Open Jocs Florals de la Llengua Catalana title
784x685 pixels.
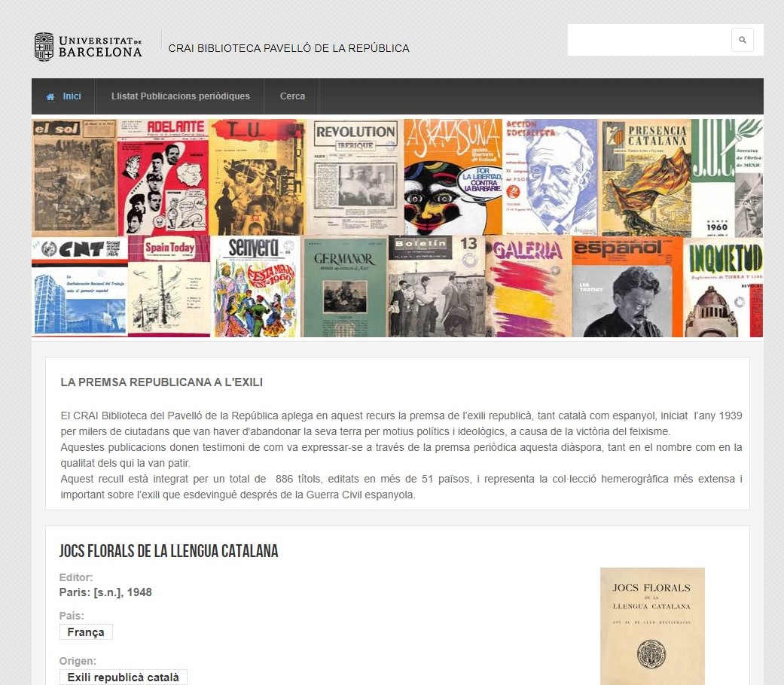pyautogui.click(x=169, y=551)
